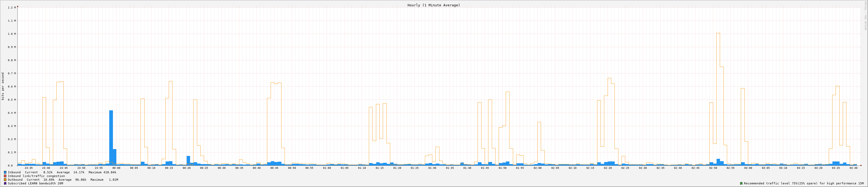Image resolution: width=868 pixels, height=187 pixels.
Task: Click the 02:50 time label on the x-axis
Action: (x=713, y=168)
